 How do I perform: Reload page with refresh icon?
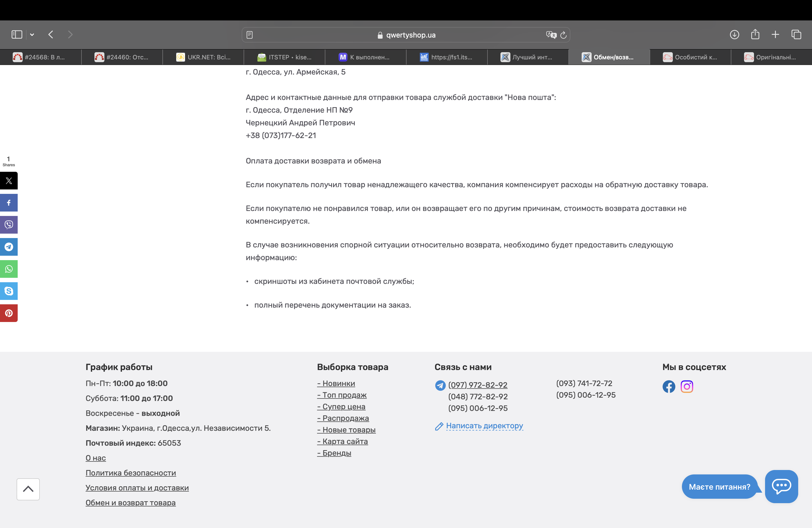[x=563, y=35]
